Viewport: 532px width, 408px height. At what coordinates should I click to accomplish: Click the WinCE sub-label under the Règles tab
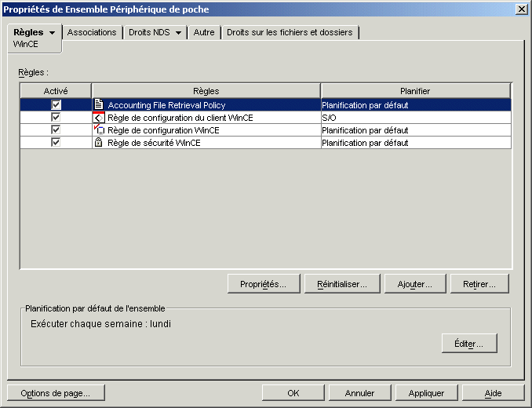[25, 44]
